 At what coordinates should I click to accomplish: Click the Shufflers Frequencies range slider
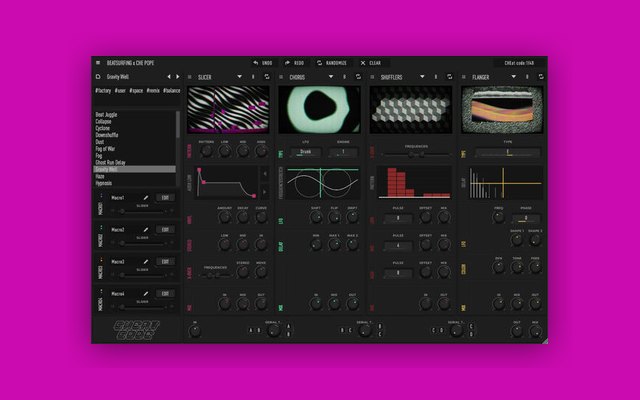pos(416,155)
